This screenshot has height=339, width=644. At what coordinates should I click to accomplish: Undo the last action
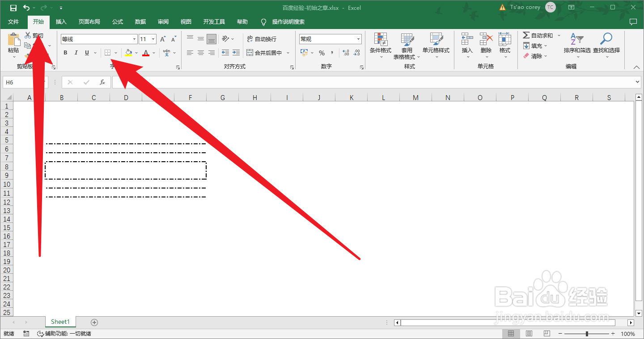[26, 8]
